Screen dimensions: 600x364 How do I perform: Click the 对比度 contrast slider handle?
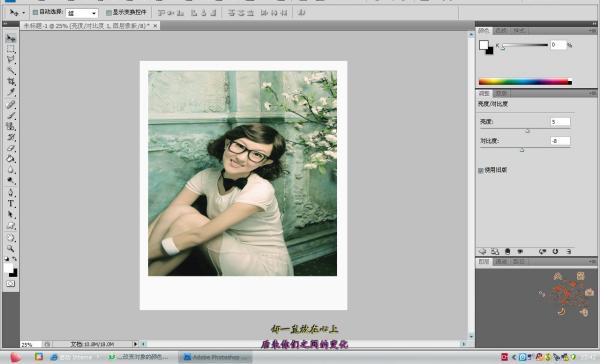[x=522, y=150]
